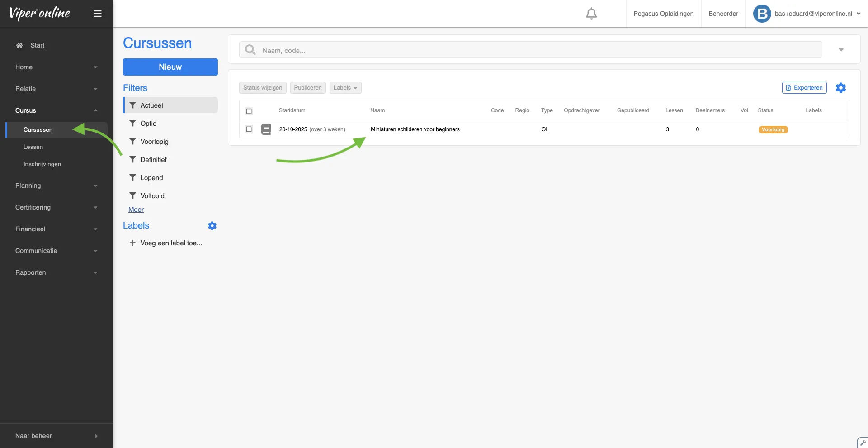Image resolution: width=868 pixels, height=448 pixels.
Task: Click the hamburger menu icon
Action: (x=97, y=14)
